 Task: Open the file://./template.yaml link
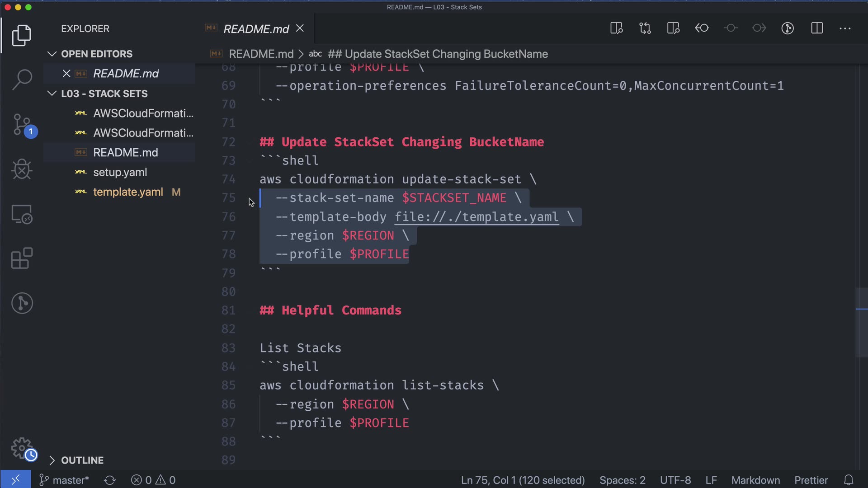coord(476,217)
